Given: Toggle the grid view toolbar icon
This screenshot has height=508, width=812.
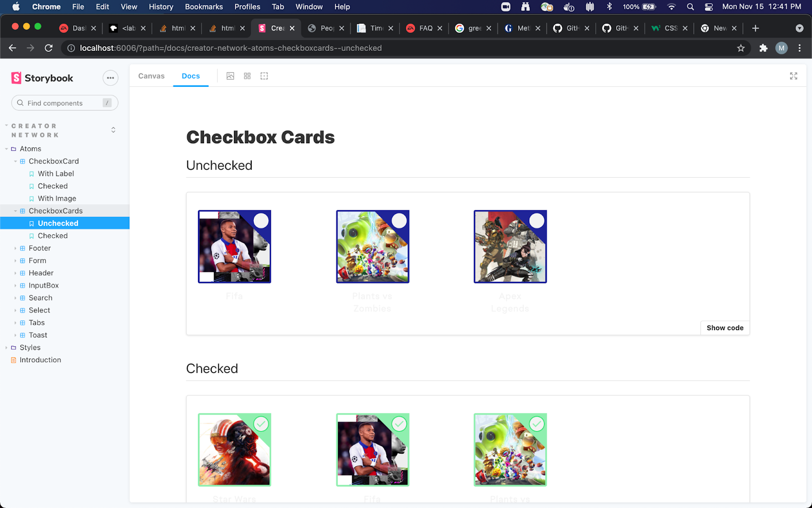Looking at the screenshot, I should 247,76.
